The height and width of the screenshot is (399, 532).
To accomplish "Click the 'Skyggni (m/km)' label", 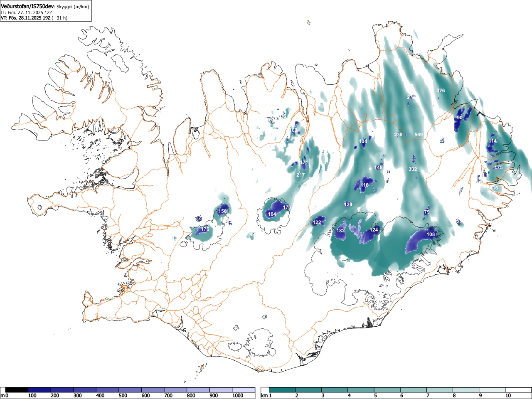I will click(73, 7).
